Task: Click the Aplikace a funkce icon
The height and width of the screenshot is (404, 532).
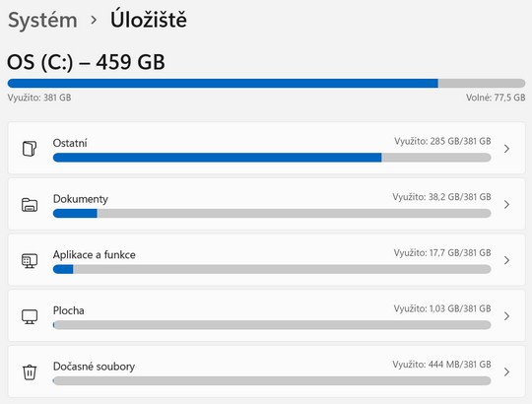Action: [x=30, y=260]
